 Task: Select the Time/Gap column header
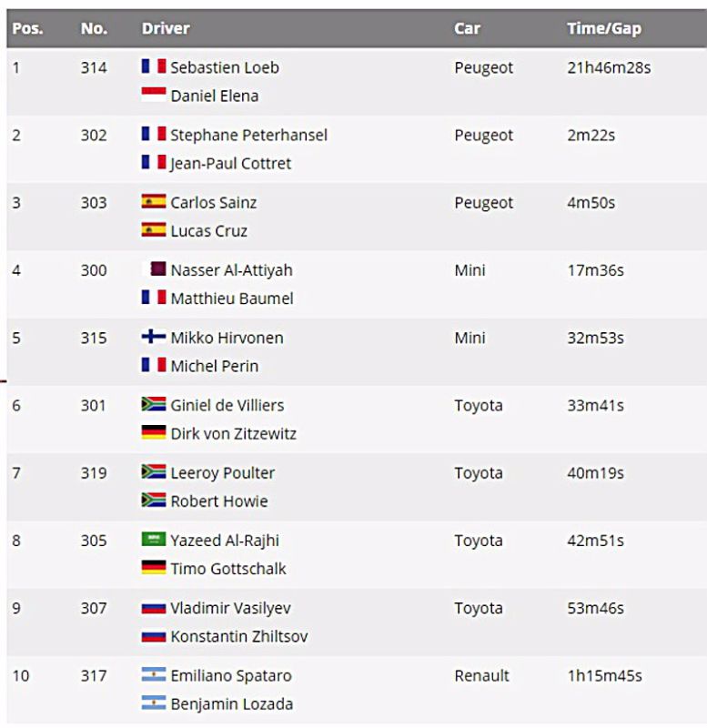604,29
